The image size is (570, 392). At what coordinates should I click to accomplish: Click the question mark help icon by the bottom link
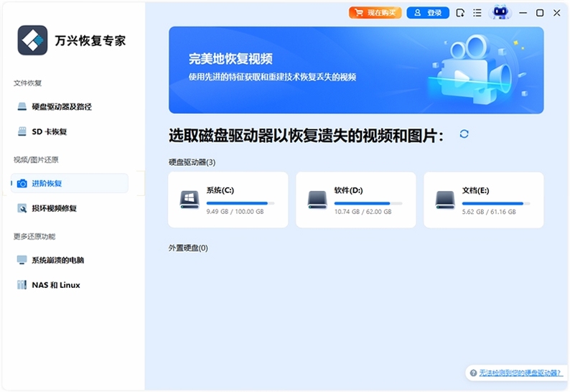[473, 373]
